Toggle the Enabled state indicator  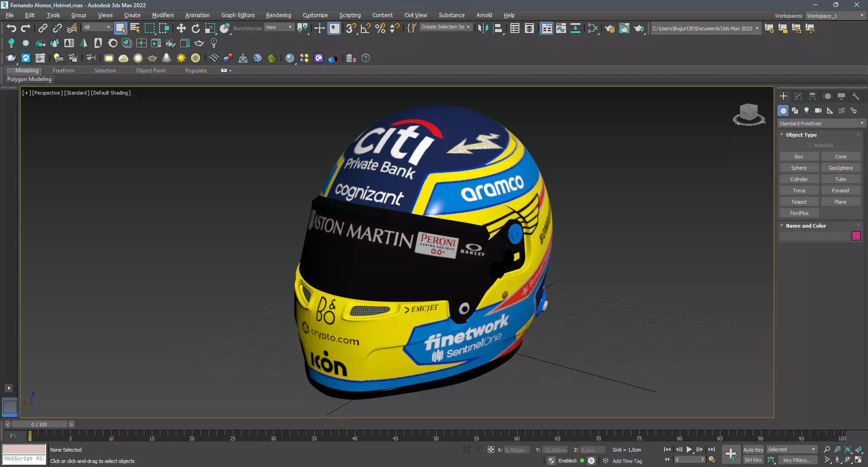(x=582, y=461)
